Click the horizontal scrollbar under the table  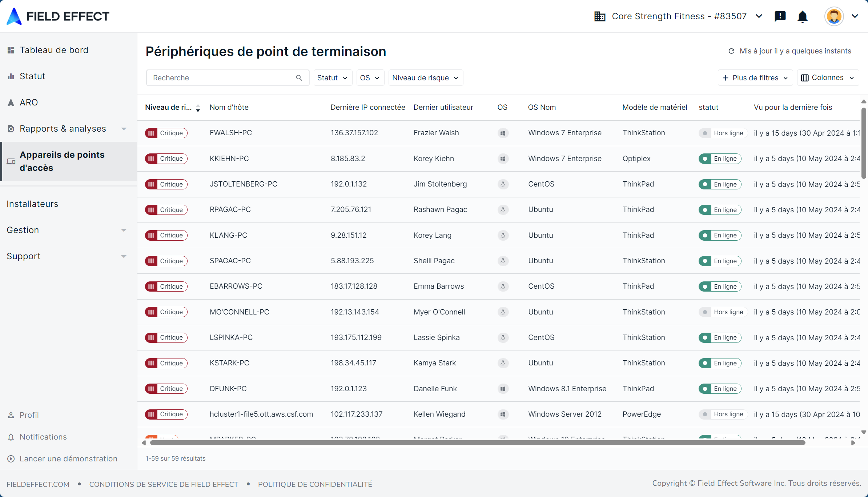477,443
